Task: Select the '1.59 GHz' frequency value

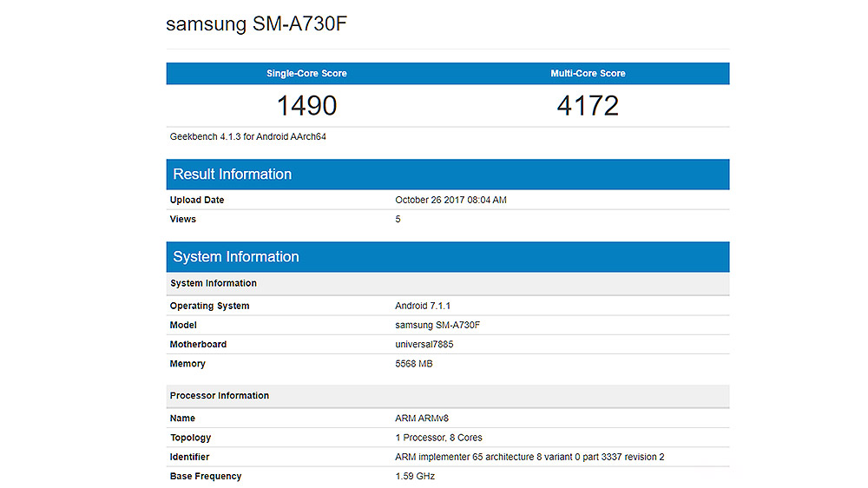Action: 415,477
